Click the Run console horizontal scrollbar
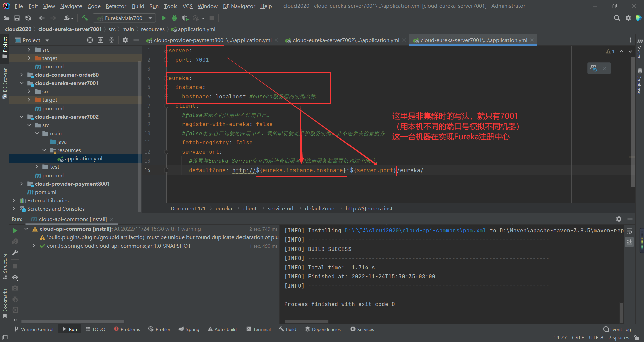The height and width of the screenshot is (342, 644). point(306,321)
